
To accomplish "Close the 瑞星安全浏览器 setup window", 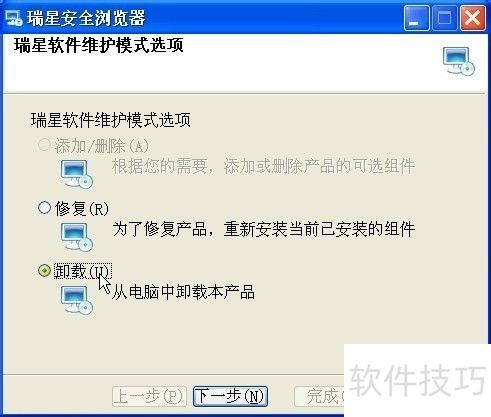I will (472, 18).
